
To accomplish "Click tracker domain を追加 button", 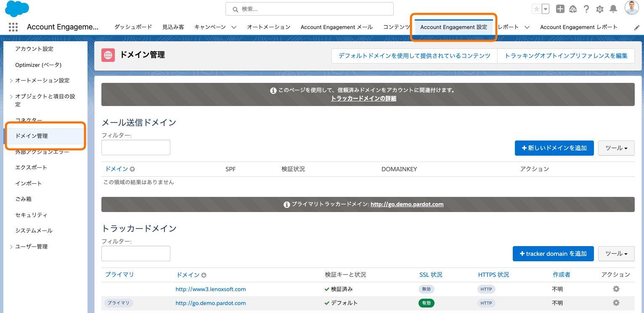I will click(553, 254).
